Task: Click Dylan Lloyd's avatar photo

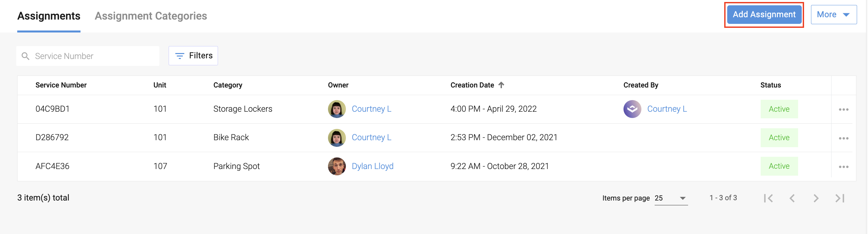Action: (337, 166)
